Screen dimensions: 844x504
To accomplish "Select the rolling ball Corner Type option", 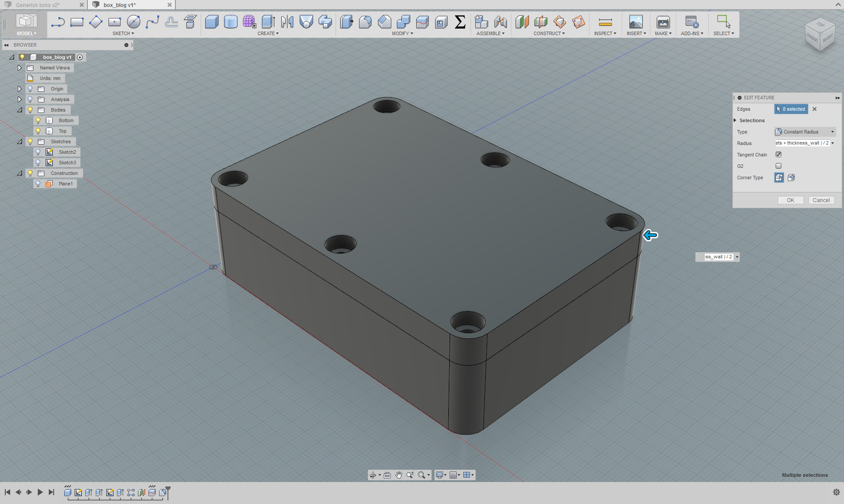I will [779, 178].
